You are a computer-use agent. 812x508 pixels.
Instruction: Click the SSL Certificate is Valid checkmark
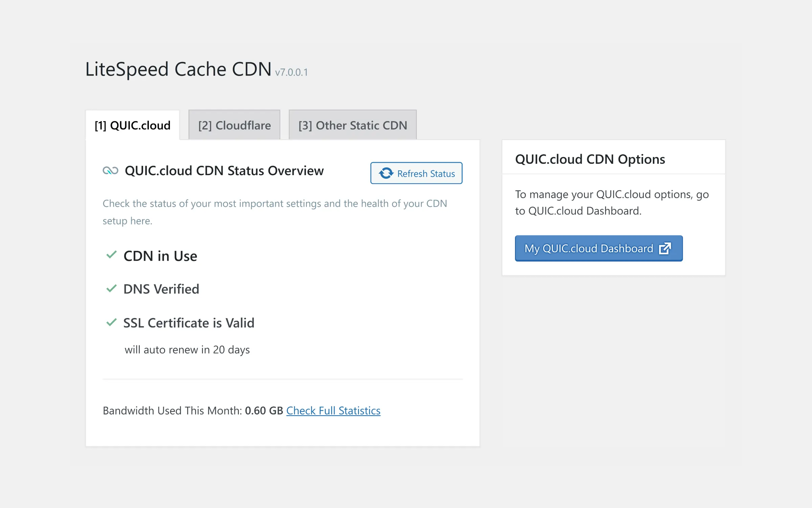pyautogui.click(x=111, y=322)
